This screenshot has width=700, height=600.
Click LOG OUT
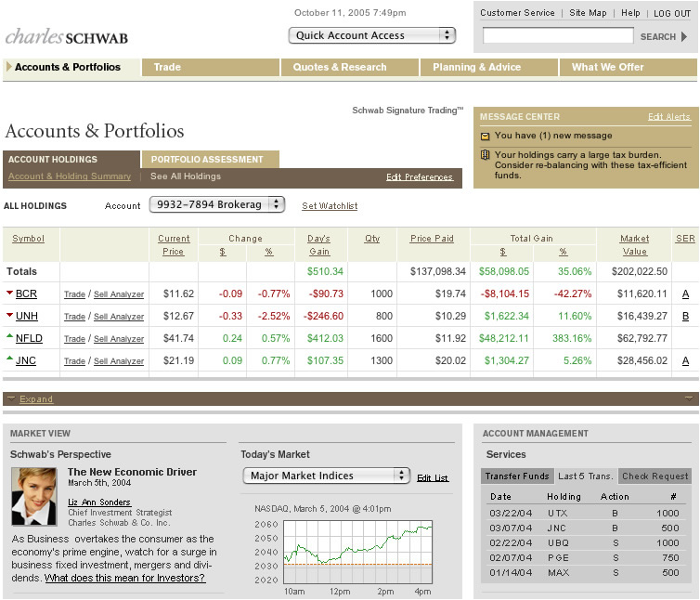point(672,13)
